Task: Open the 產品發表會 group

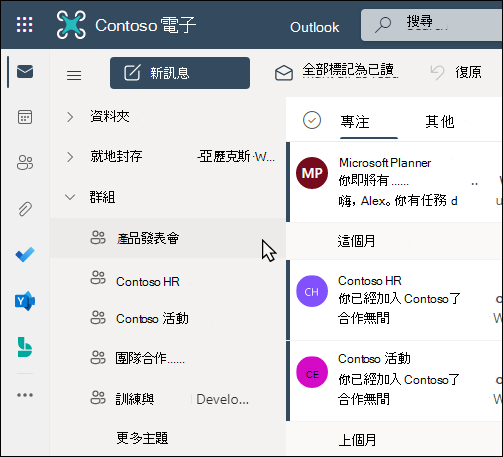Action: tap(168, 238)
